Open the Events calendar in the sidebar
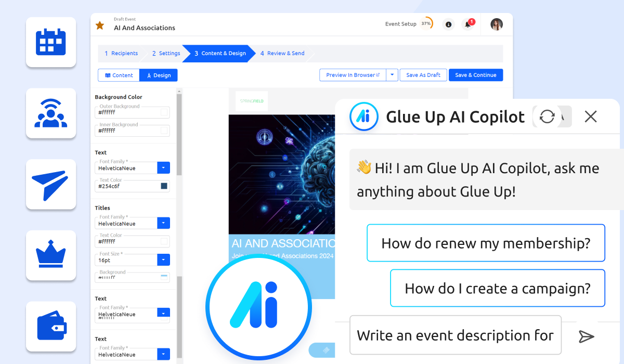Image resolution: width=624 pixels, height=364 pixels. [x=50, y=42]
